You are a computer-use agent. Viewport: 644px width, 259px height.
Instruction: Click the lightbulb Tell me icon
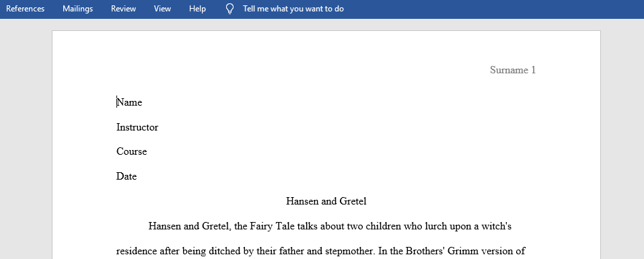[230, 9]
